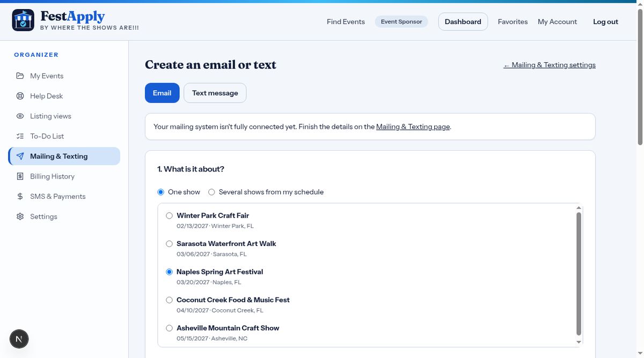Click the Event Sponsor badge
644x358 pixels.
pos(401,22)
